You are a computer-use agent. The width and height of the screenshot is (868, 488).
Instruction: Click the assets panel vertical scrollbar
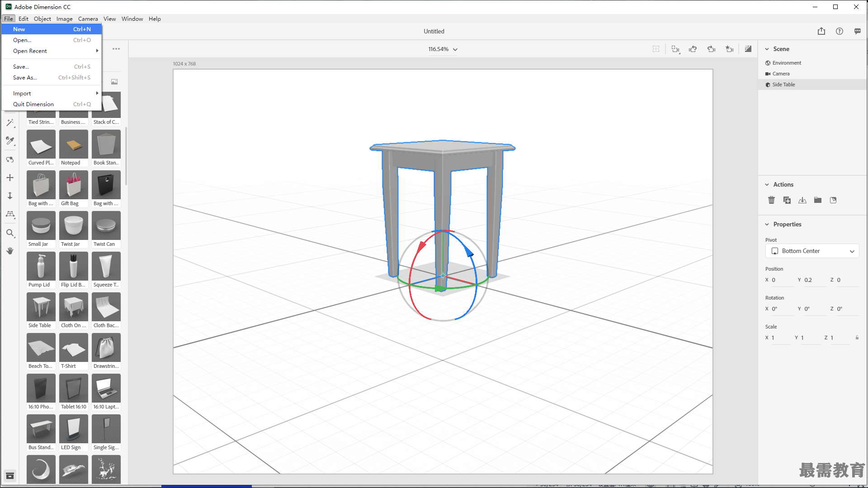coord(126,156)
